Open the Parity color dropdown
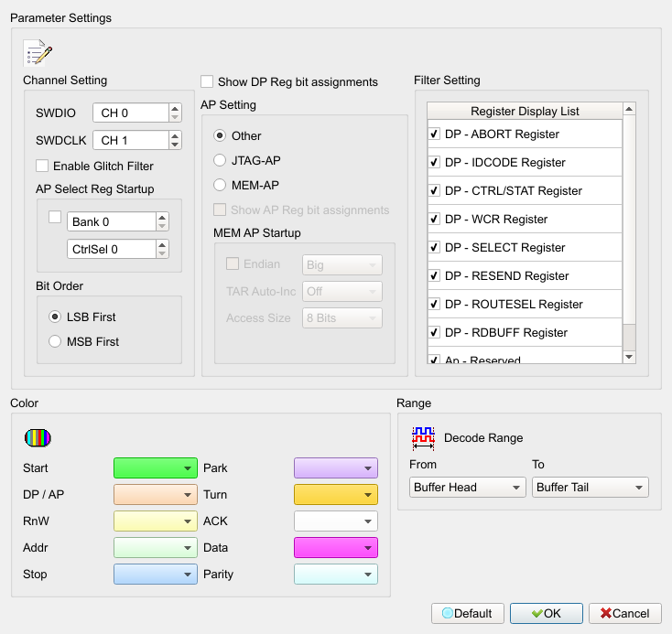The image size is (672, 634). click(x=336, y=574)
